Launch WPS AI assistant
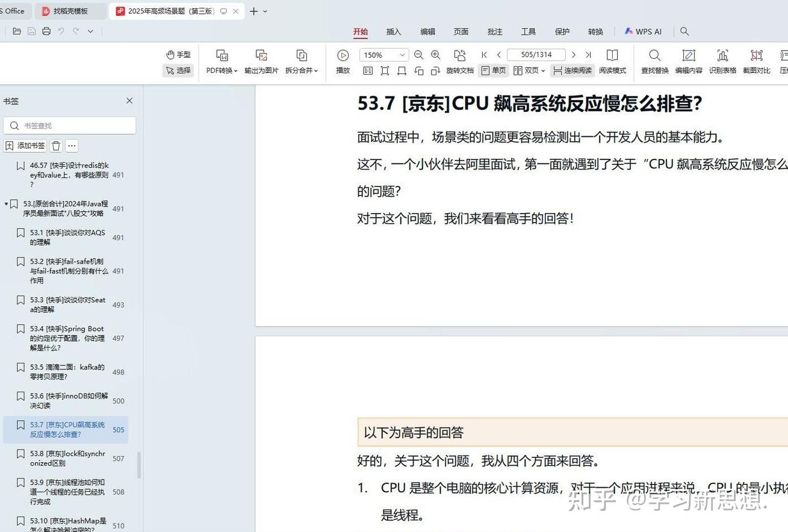 (x=643, y=32)
